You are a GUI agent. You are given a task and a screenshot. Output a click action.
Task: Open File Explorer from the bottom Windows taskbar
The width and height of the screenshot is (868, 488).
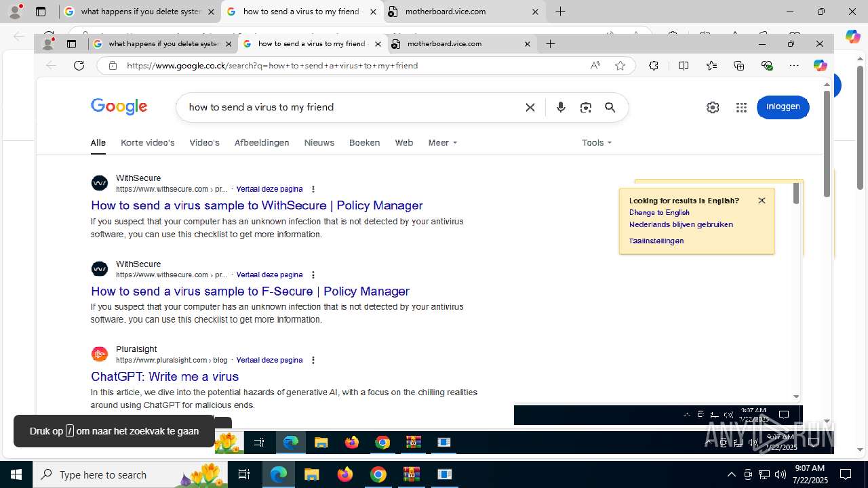pos(312,474)
